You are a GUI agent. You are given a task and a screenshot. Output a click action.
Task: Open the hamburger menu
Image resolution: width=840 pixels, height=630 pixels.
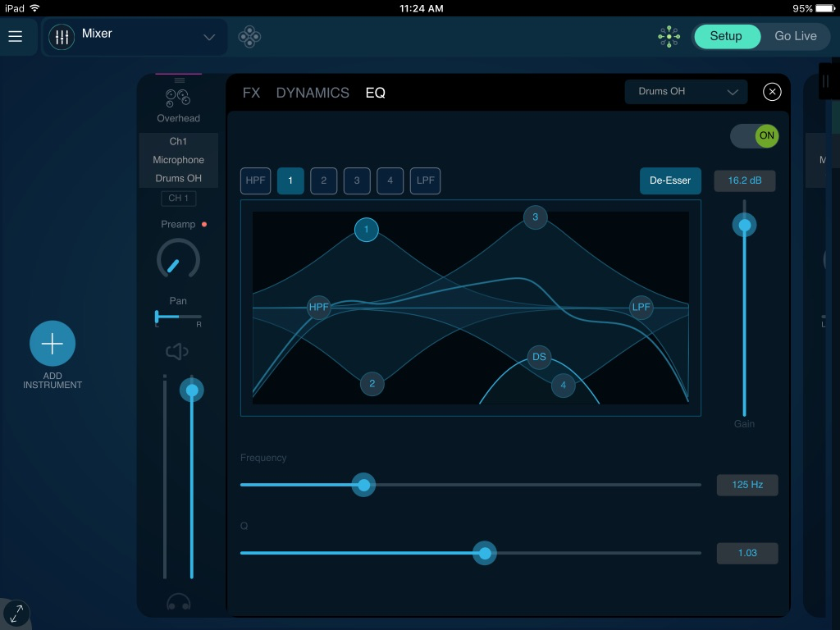tap(16, 36)
